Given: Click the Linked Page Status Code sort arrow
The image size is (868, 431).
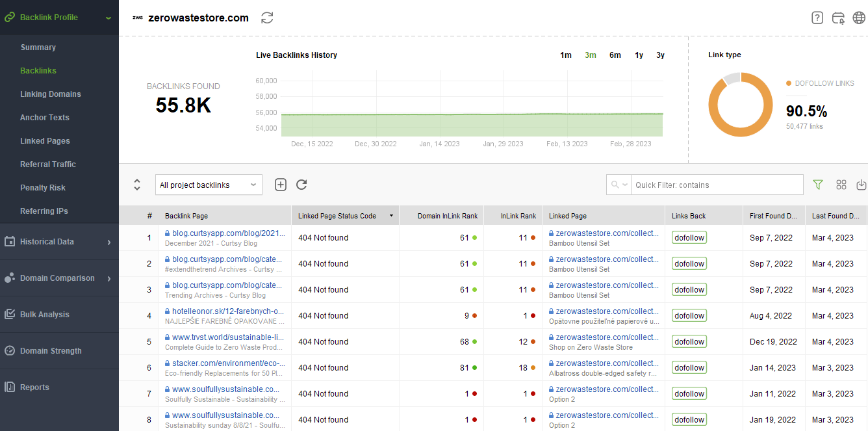Looking at the screenshot, I should click(x=391, y=216).
